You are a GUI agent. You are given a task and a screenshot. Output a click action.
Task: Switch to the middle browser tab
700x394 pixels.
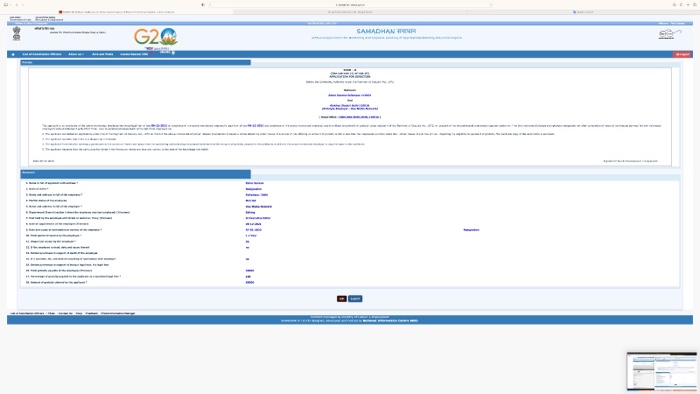(x=350, y=12)
